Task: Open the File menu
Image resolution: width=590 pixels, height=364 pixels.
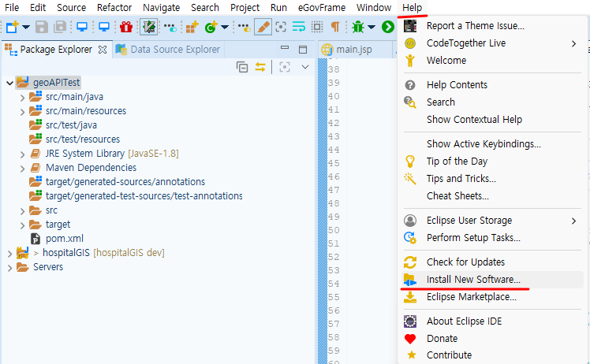Action: pos(12,8)
